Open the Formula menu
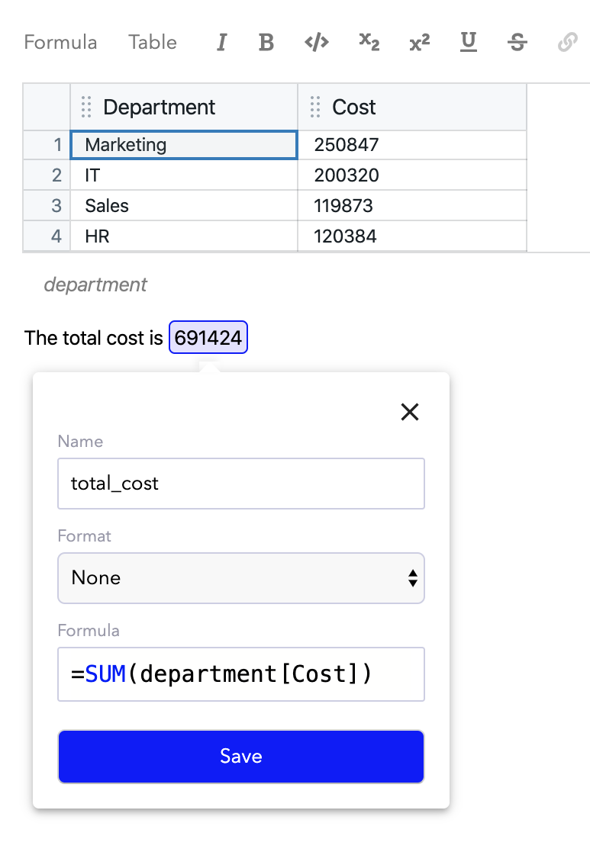The height and width of the screenshot is (868, 590). (x=60, y=43)
